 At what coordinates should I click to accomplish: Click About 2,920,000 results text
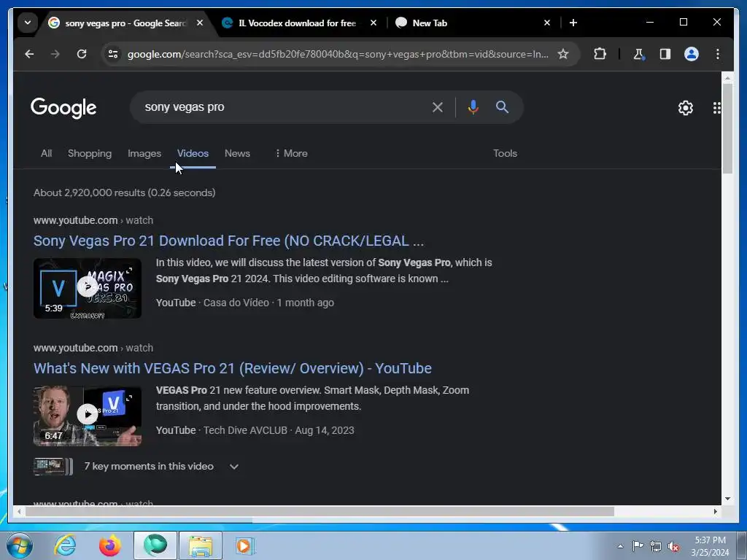pos(124,192)
